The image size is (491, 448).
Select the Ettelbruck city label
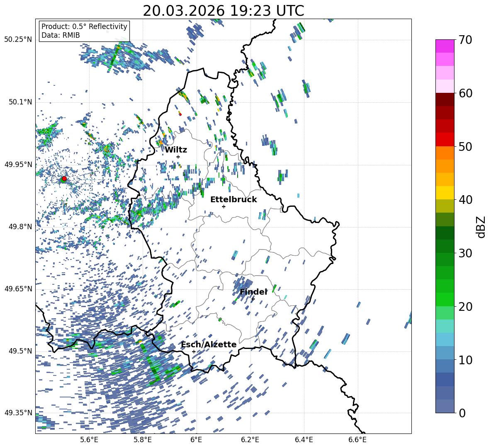click(233, 199)
